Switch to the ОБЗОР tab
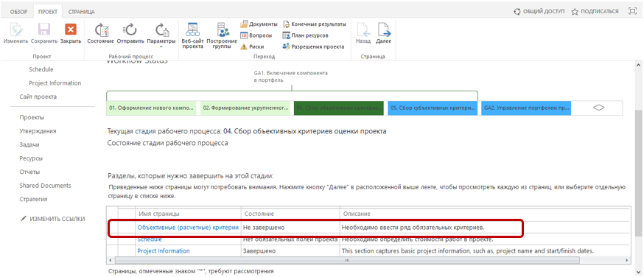Image resolution: width=644 pixels, height=277 pixels. (x=18, y=12)
